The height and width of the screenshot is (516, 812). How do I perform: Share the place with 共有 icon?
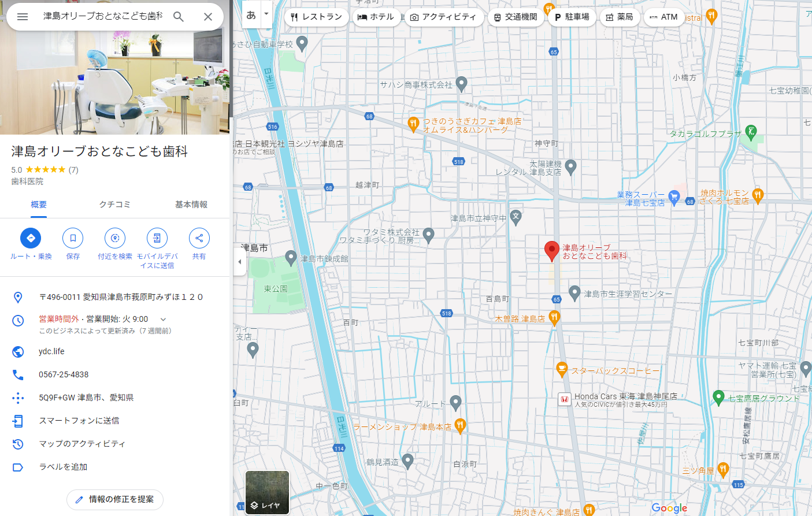click(199, 238)
